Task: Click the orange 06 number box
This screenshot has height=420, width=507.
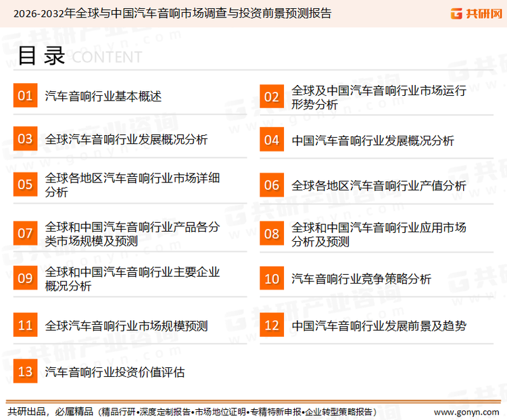Action: pos(272,185)
